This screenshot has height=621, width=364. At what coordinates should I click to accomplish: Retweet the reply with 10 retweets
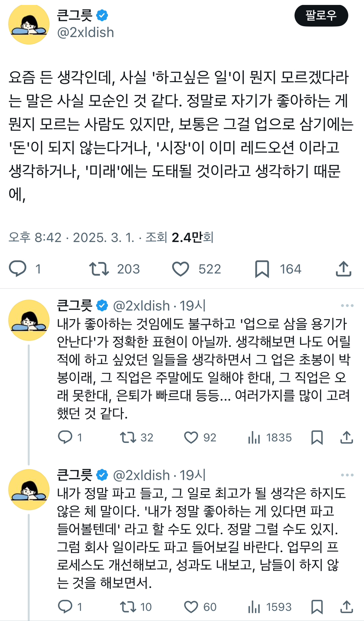[128, 607]
